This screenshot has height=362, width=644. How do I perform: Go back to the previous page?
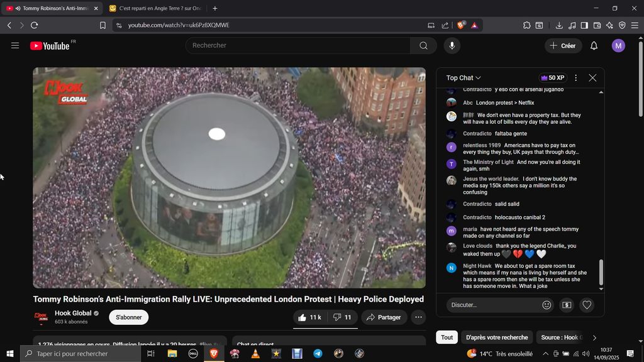pyautogui.click(x=9, y=25)
